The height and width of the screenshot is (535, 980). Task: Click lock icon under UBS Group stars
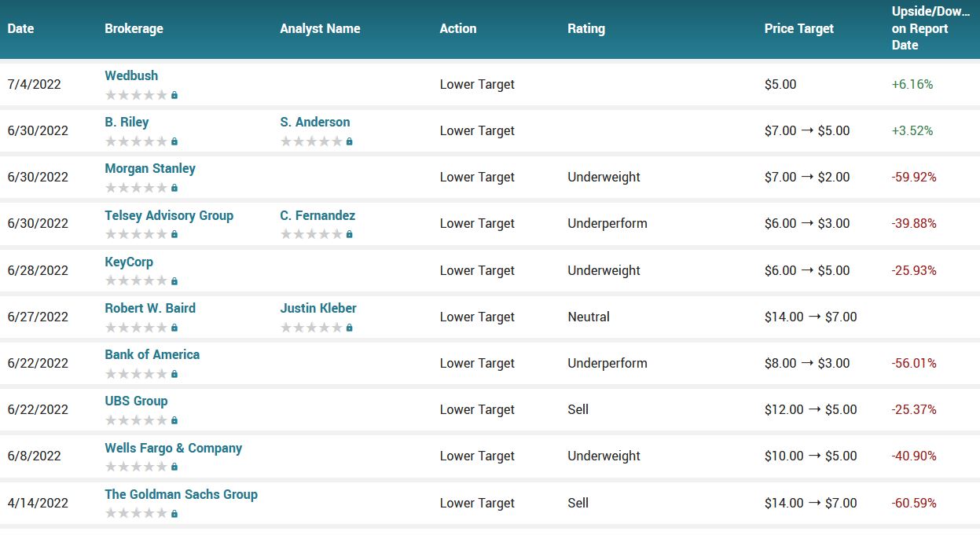[174, 420]
